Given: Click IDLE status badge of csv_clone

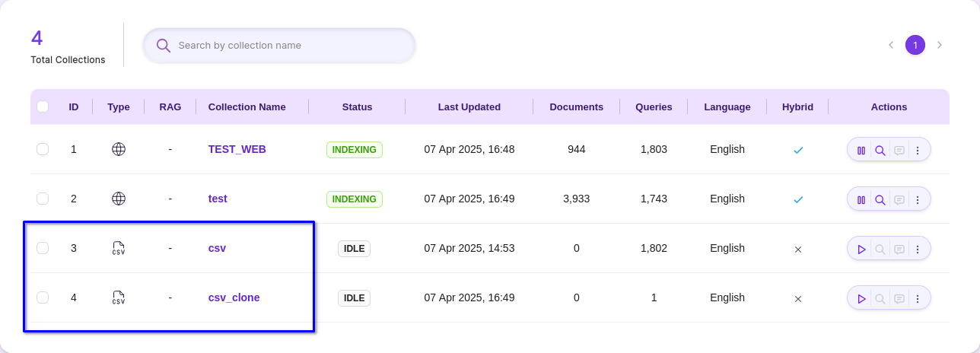Looking at the screenshot, I should click(x=355, y=298).
